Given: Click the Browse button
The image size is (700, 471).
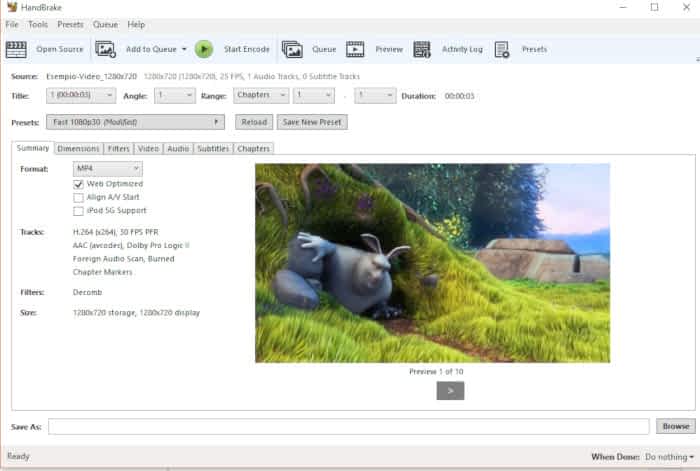Looking at the screenshot, I should tap(674, 426).
